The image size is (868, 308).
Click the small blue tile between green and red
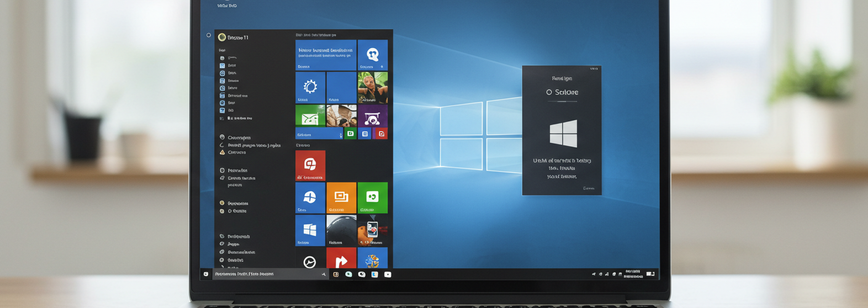[365, 133]
